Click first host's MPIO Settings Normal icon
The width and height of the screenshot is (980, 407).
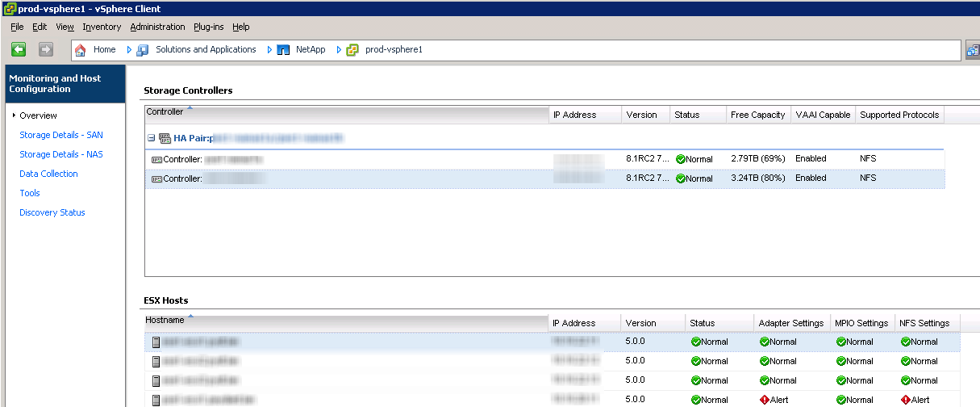pos(840,342)
